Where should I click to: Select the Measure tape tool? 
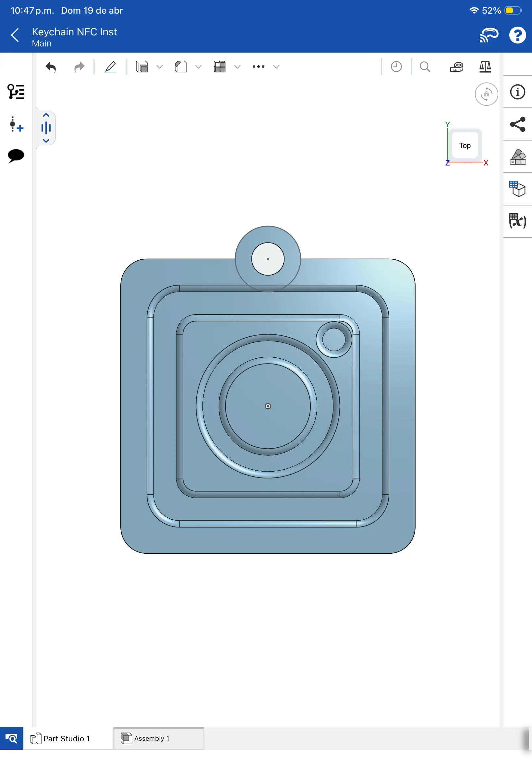pyautogui.click(x=457, y=67)
